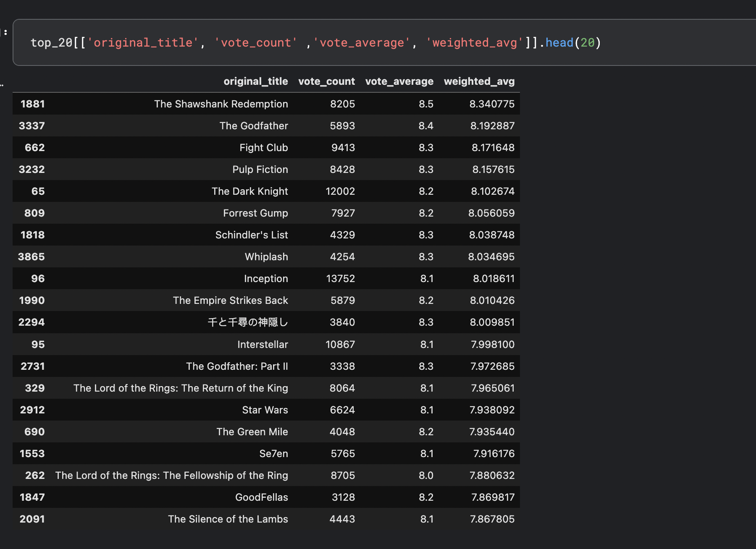Click weighted average 8.171648
This screenshot has height=549, width=756.
coord(493,147)
